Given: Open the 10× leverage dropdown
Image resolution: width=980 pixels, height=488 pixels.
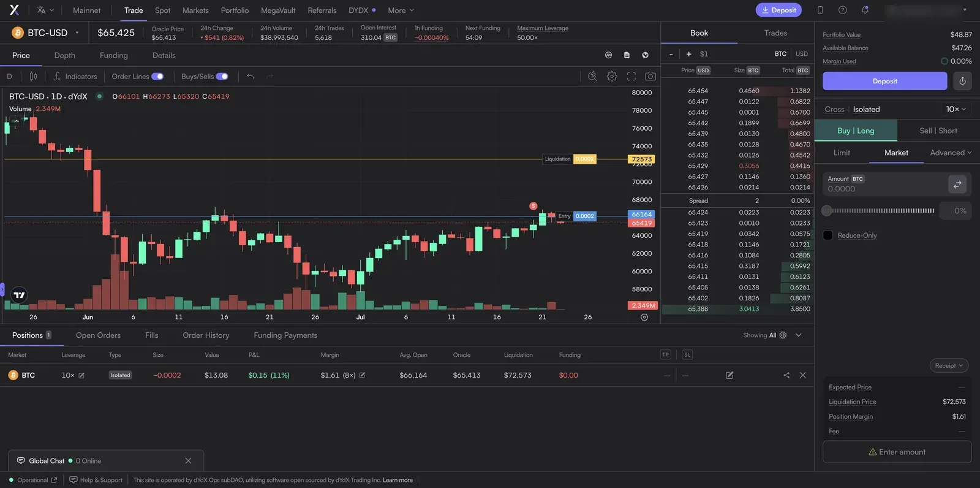Looking at the screenshot, I should (x=956, y=109).
